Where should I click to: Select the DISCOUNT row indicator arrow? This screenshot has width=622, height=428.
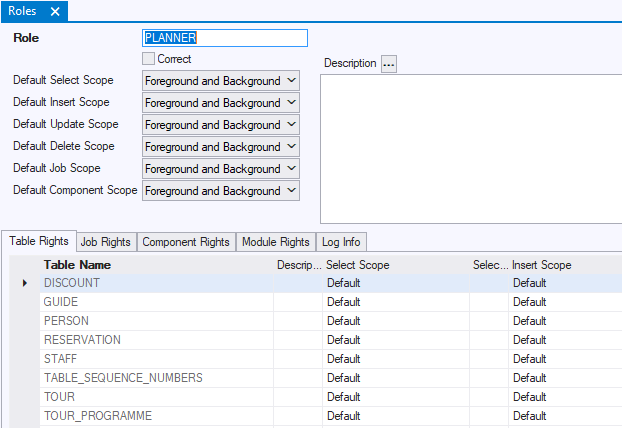[x=25, y=284]
